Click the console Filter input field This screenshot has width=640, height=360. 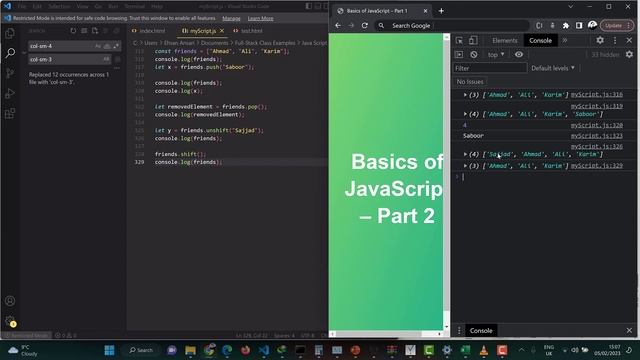click(x=490, y=68)
